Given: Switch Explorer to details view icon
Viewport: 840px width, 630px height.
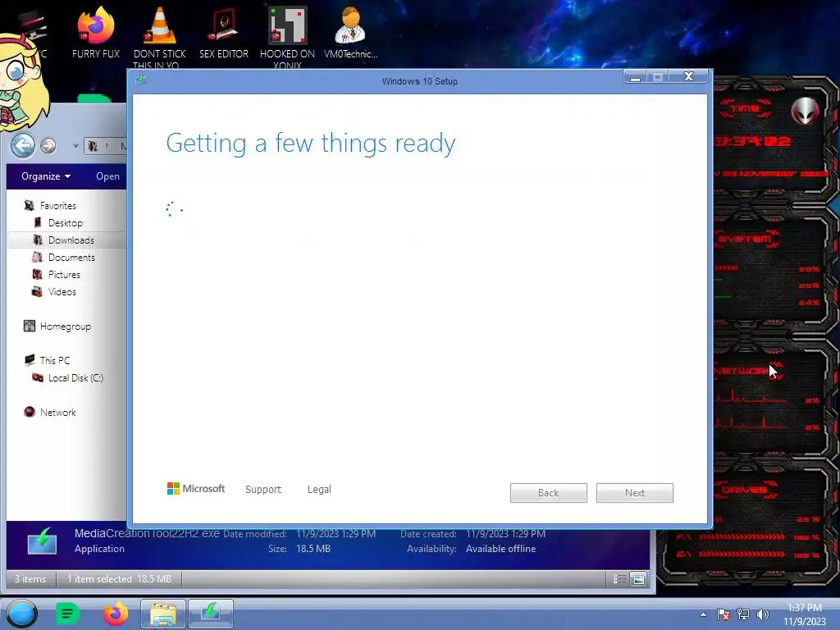Looking at the screenshot, I should click(619, 579).
